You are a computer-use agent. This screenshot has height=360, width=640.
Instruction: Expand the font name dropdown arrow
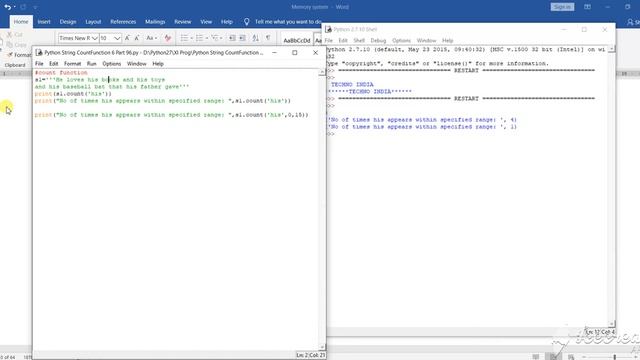(95, 38)
